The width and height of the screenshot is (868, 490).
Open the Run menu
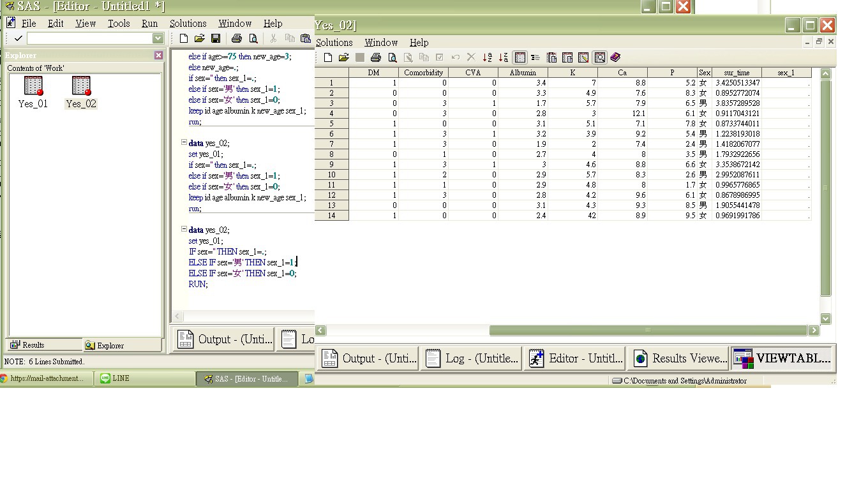point(149,24)
